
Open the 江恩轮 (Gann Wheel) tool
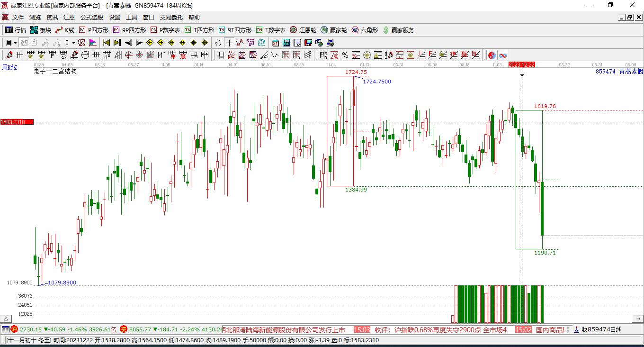coord(303,30)
